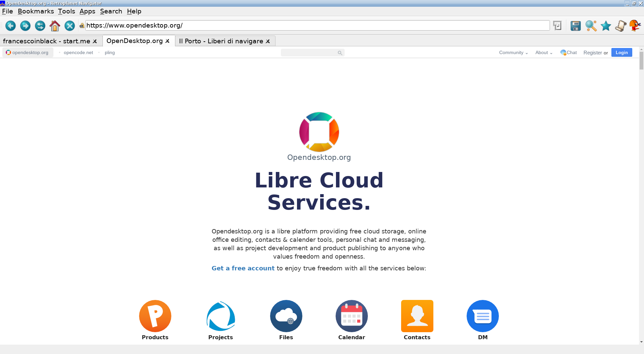
Task: Click the scrollbar up arrow
Action: [641, 49]
